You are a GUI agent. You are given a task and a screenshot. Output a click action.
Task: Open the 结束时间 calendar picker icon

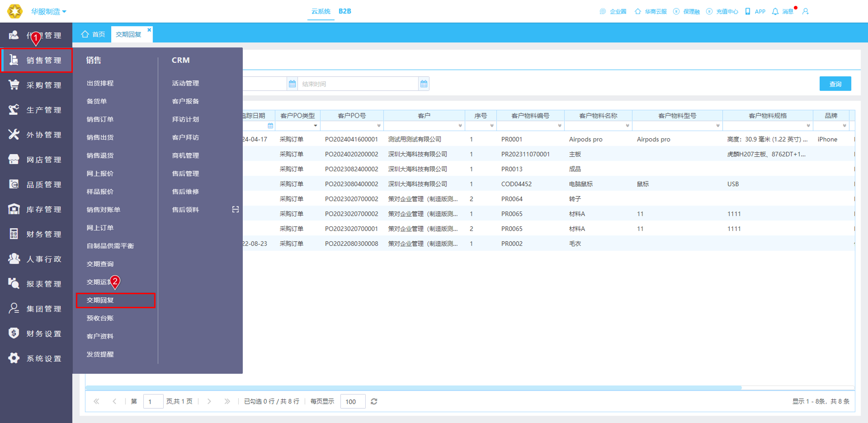point(424,84)
